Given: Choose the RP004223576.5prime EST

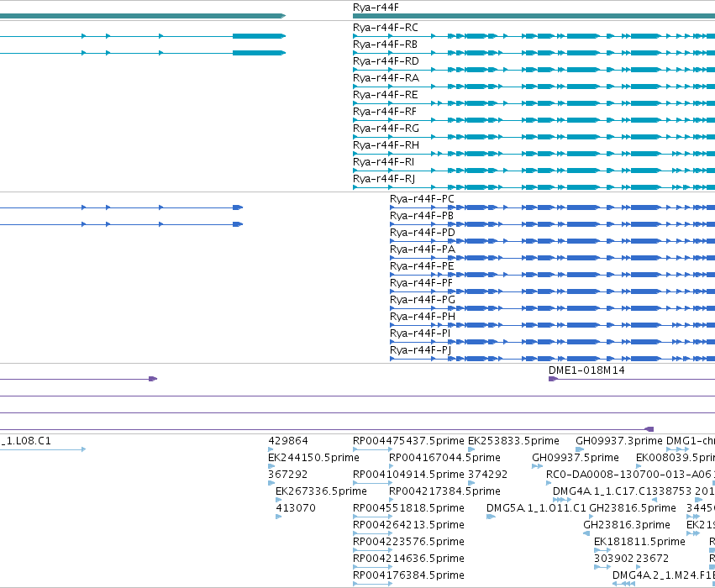Looking at the screenshot, I should tap(408, 543).
